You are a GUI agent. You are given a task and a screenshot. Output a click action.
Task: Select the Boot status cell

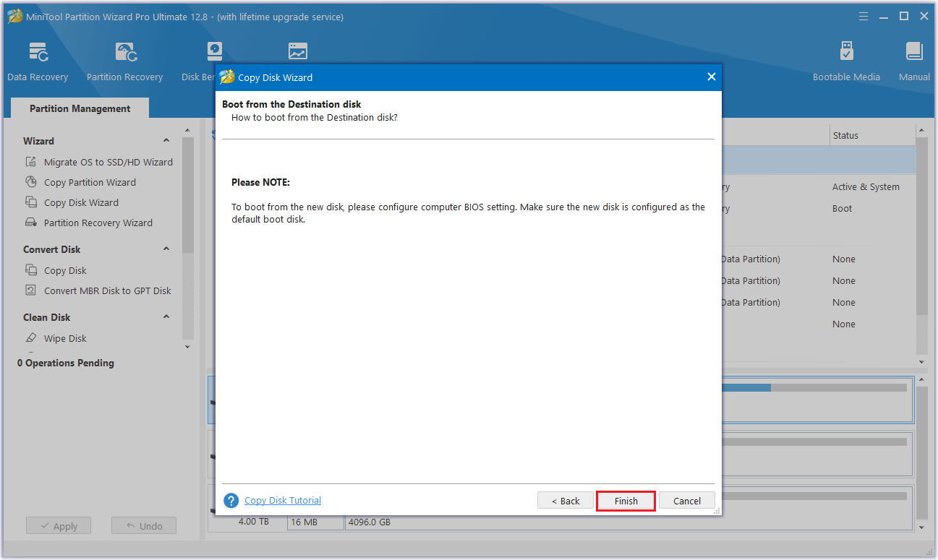coord(842,208)
